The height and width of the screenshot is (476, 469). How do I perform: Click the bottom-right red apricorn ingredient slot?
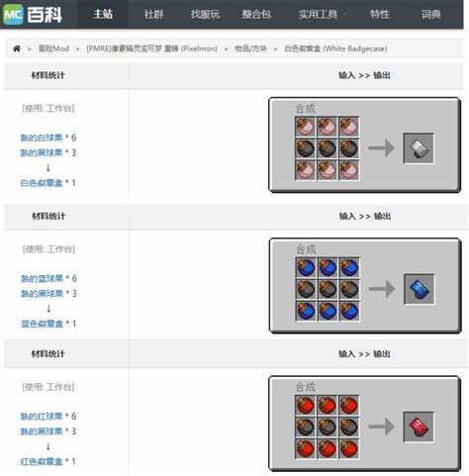coord(349,448)
